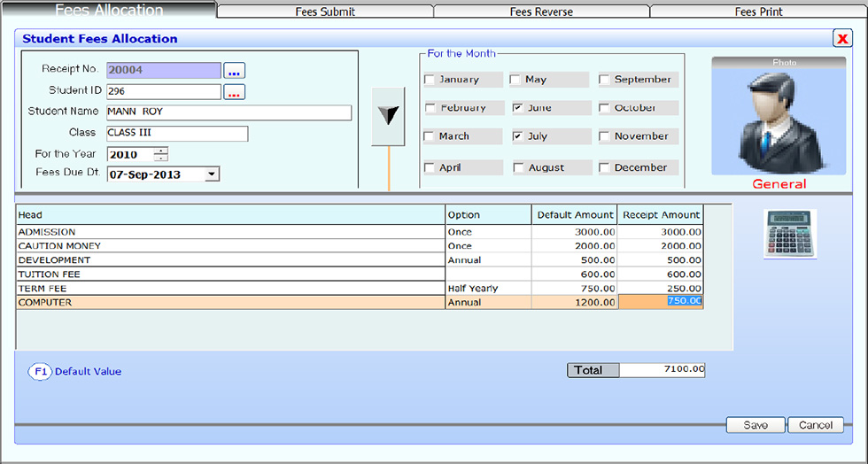Image resolution: width=868 pixels, height=464 pixels.
Task: Click the Head column header
Action: (x=231, y=215)
